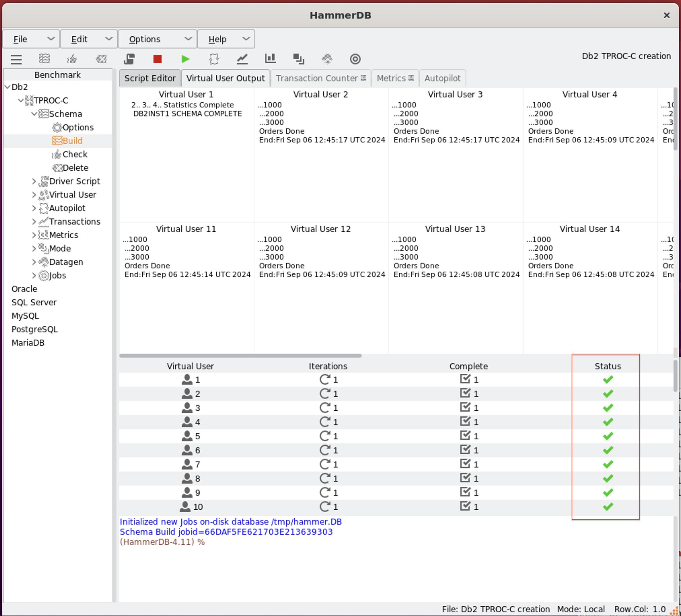Click the transaction counter pencil-graph toolbar icon
The image size is (681, 616).
(242, 59)
